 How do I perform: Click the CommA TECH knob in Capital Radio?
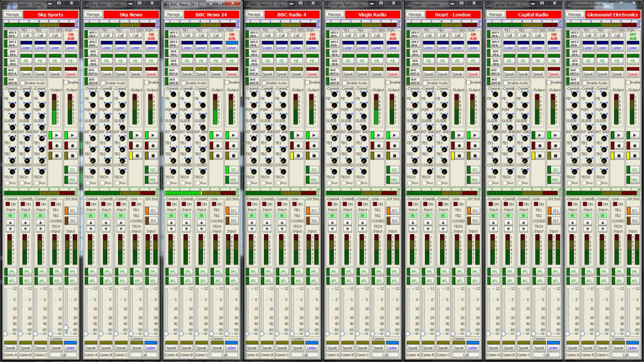495,172
